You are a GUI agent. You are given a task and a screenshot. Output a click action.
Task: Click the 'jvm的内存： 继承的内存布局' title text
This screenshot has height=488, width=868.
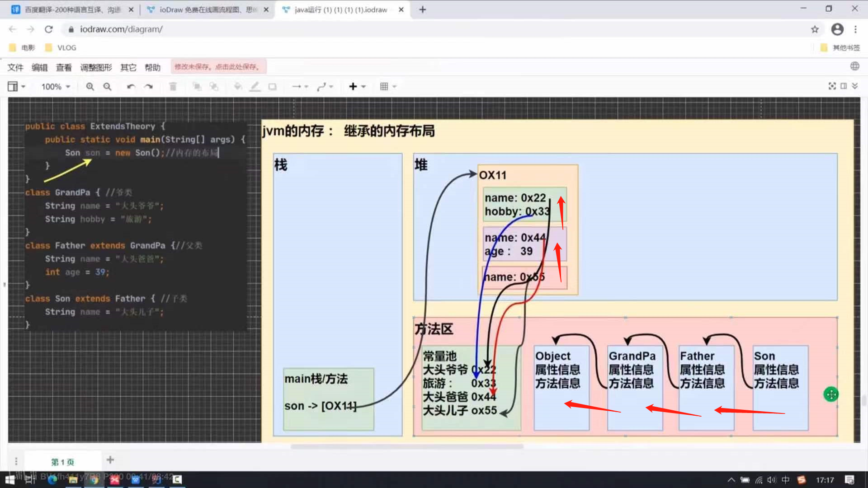(349, 131)
